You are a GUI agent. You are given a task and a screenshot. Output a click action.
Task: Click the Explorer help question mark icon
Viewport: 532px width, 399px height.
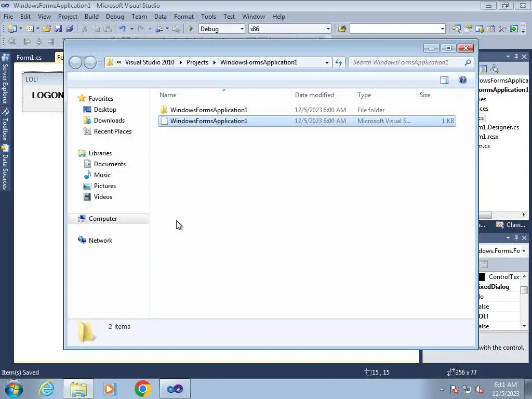pyautogui.click(x=463, y=80)
